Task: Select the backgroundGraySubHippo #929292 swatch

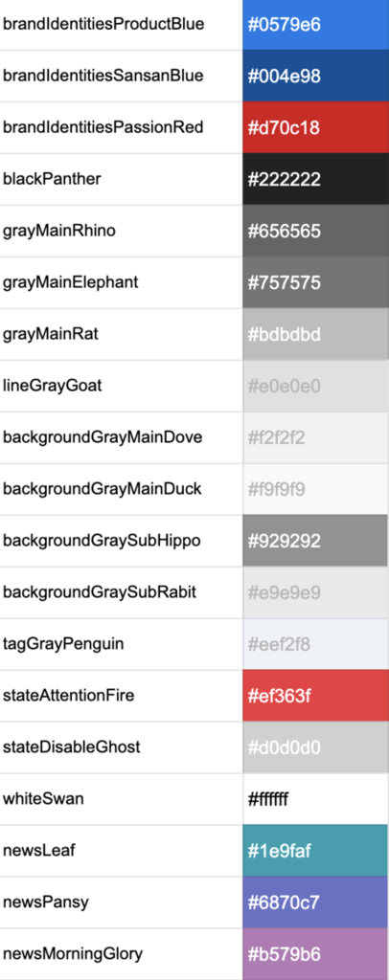Action: point(316,542)
